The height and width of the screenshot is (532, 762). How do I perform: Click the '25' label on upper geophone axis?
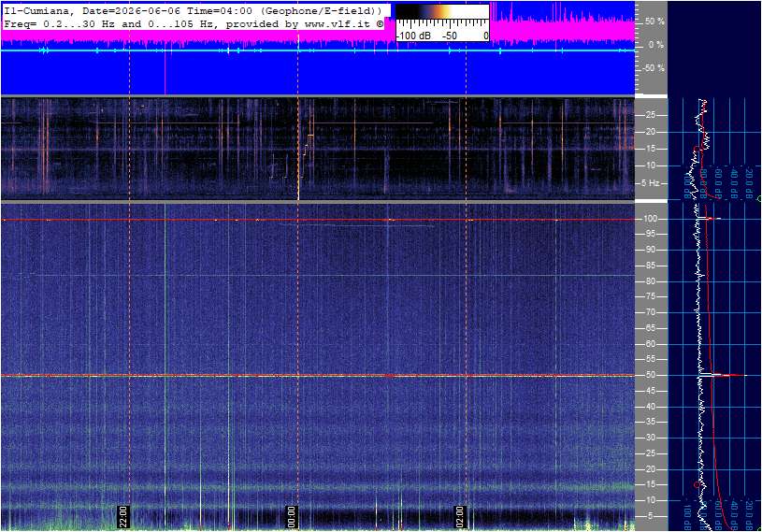650,115
